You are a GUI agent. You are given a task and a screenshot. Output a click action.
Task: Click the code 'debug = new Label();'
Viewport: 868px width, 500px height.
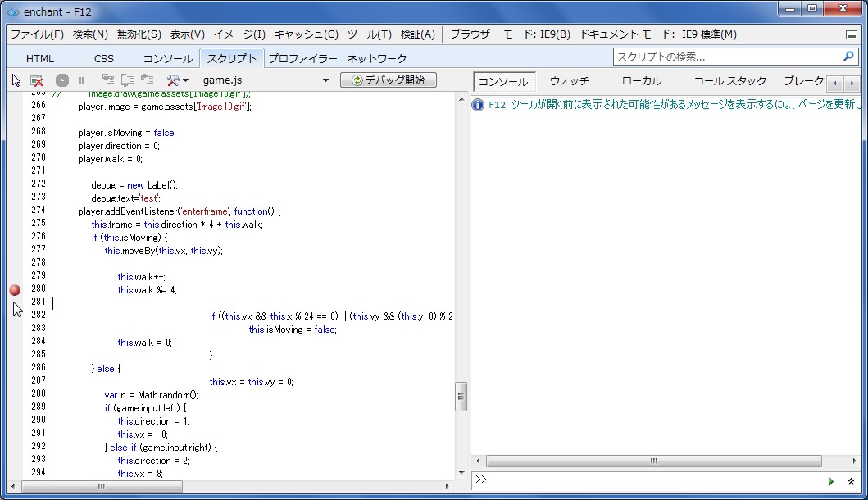click(134, 185)
